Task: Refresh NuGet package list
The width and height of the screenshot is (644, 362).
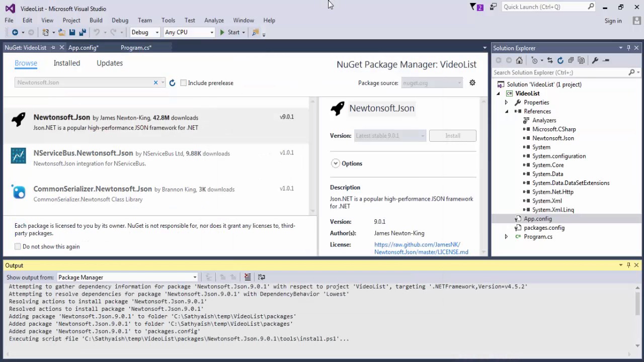Action: [172, 83]
